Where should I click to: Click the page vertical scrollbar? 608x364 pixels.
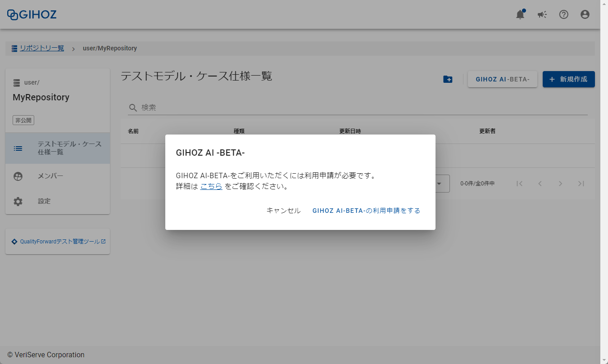pos(604,182)
